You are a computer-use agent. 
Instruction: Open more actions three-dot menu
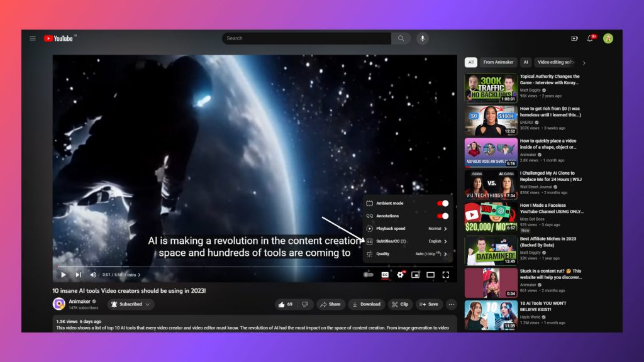pyautogui.click(x=452, y=304)
